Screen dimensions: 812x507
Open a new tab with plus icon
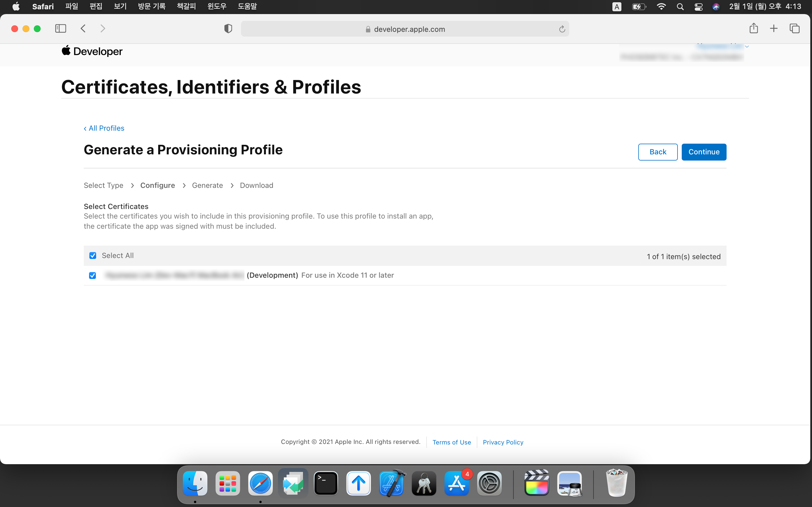pyautogui.click(x=774, y=28)
